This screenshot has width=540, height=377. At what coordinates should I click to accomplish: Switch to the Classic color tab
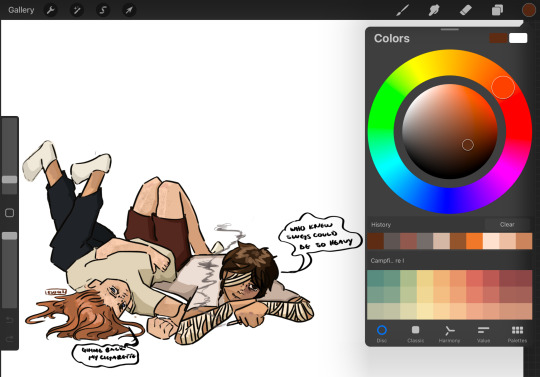pos(416,334)
